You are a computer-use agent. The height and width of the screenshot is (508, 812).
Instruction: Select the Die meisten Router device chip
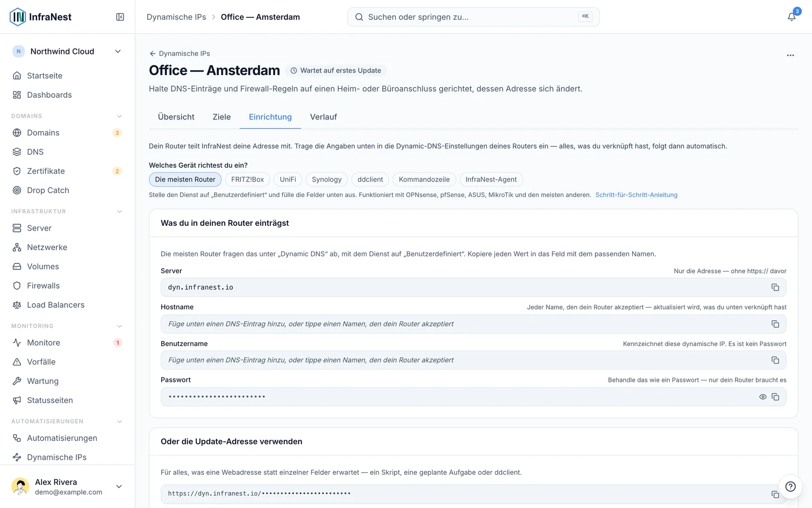[x=185, y=180]
